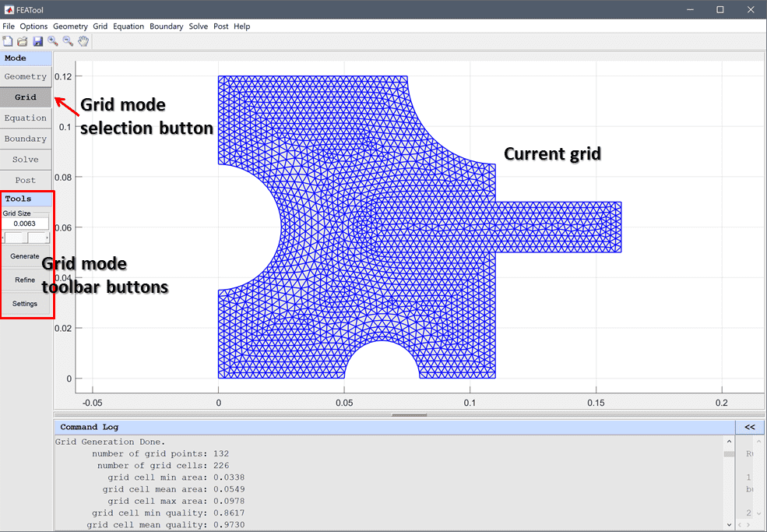This screenshot has height=532, width=767.
Task: Activate the Pan hand tool
Action: (83, 41)
